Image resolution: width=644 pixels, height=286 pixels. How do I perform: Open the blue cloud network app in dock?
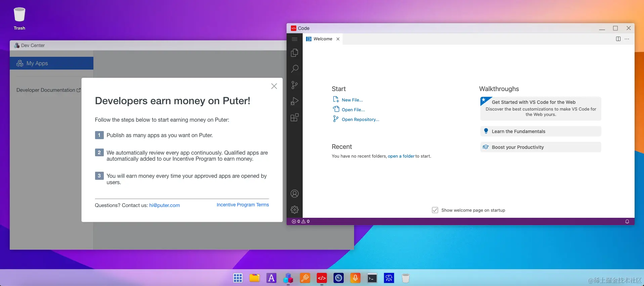coord(389,278)
